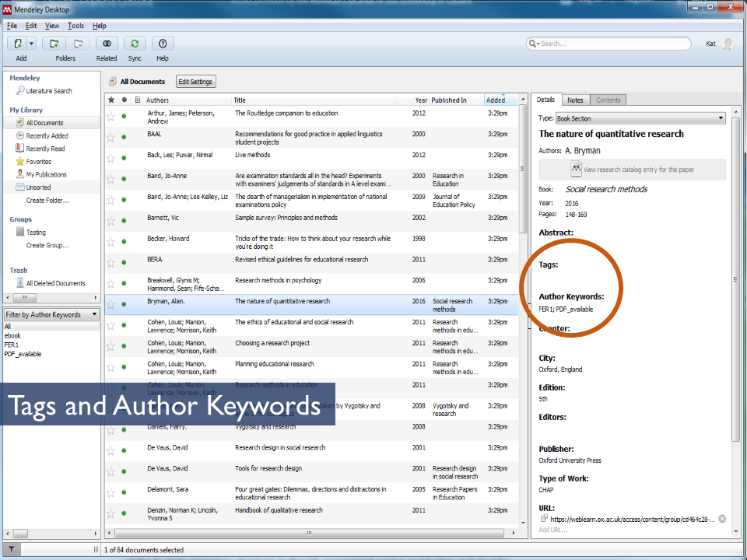Click the filter funnel icon in status bar
This screenshot has width=747, height=560.
[x=10, y=549]
